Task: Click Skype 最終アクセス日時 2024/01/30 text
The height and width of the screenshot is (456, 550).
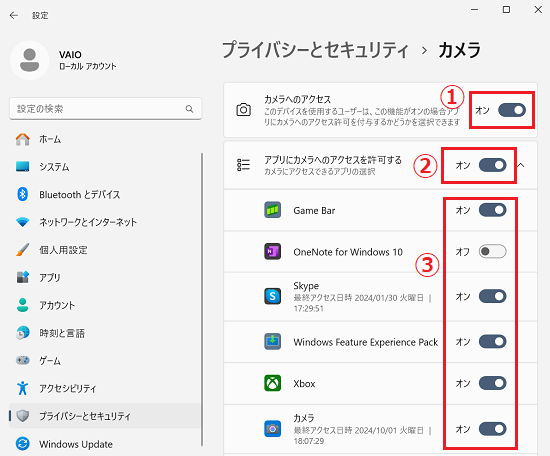Action: pos(362,303)
